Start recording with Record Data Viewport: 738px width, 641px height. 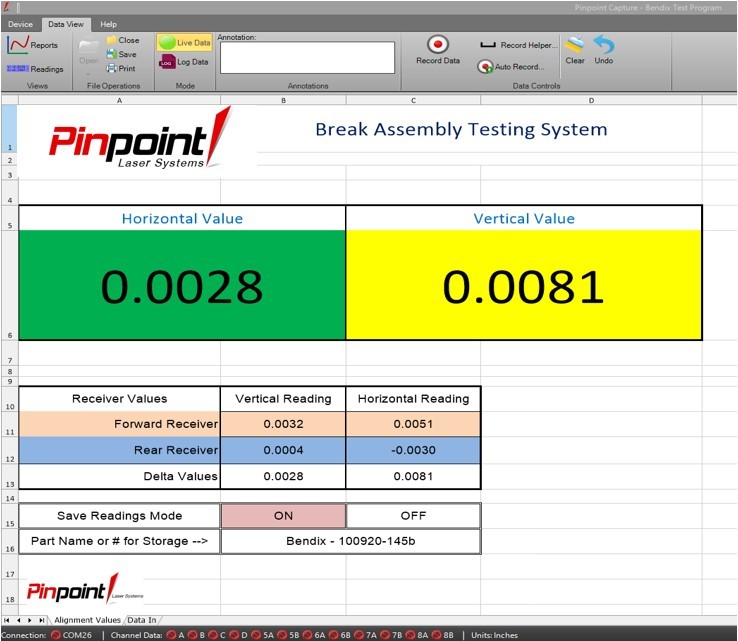(x=438, y=50)
